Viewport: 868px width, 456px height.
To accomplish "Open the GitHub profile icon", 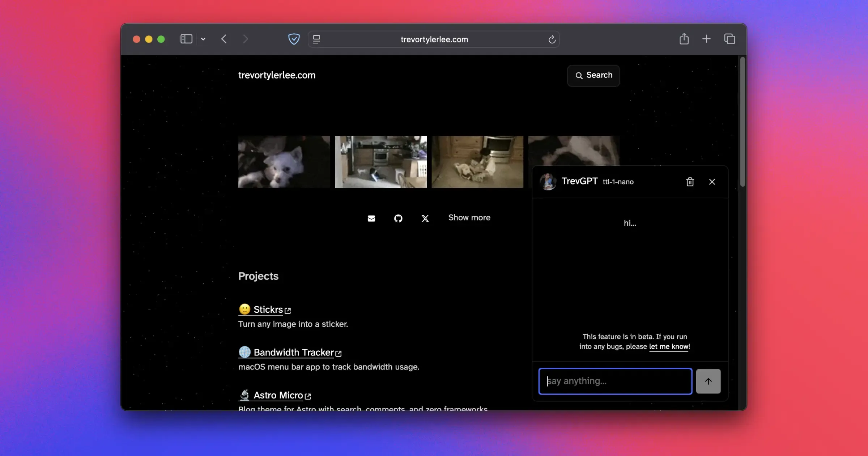I will (398, 218).
